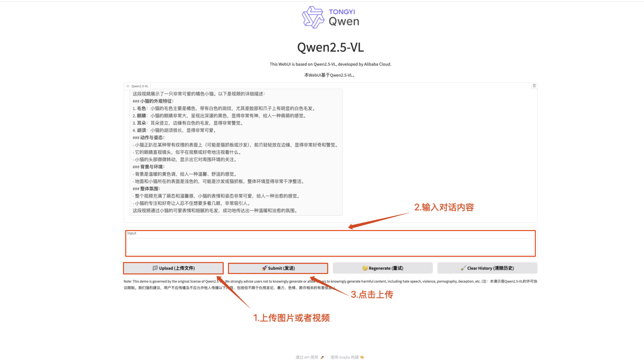Viewport: 644px width, 364px height.
Task: Click the Gradio logo icon in the footer
Action: pos(362,357)
